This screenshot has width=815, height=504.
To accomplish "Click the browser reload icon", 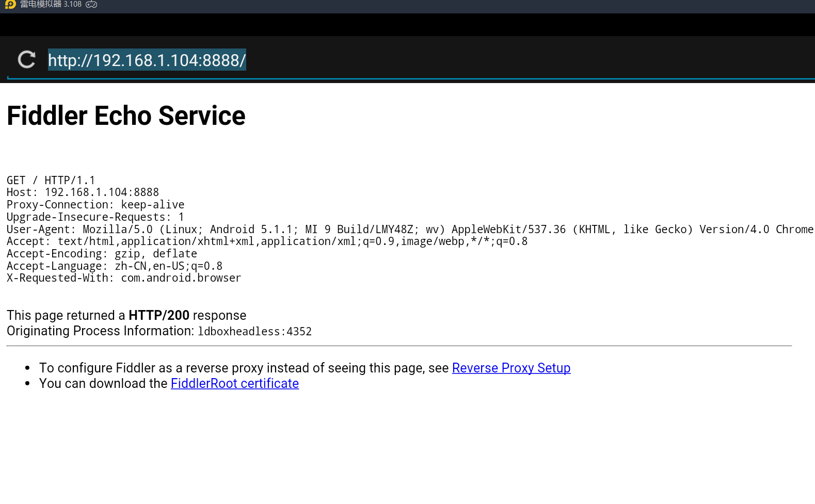I will click(x=26, y=60).
